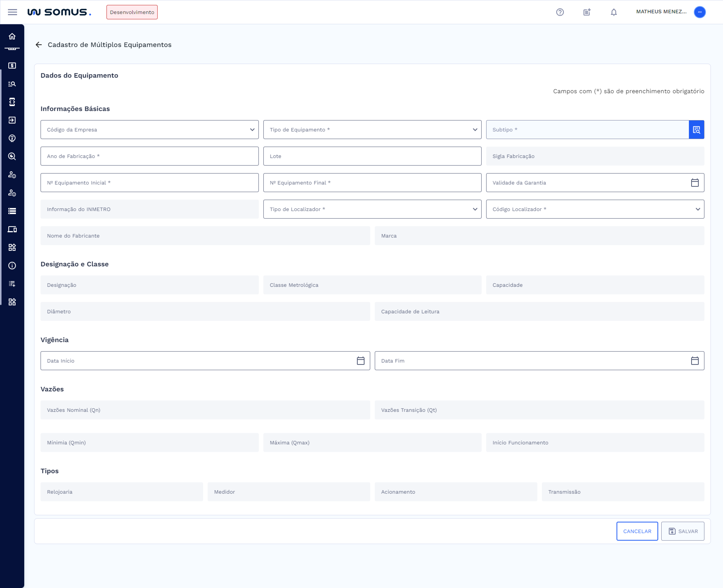Image resolution: width=723 pixels, height=588 pixels.
Task: Open the Tipo de Equipamento dropdown
Action: coord(372,130)
